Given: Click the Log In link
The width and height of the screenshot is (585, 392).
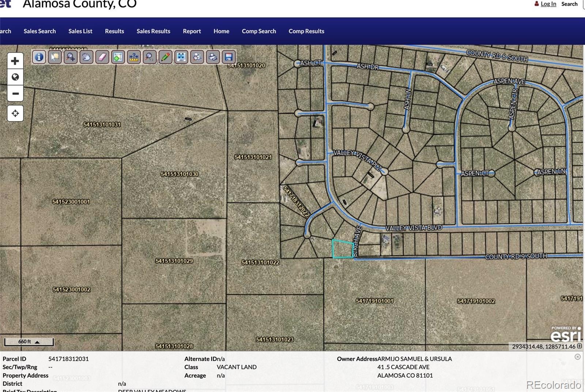Looking at the screenshot, I should [548, 4].
